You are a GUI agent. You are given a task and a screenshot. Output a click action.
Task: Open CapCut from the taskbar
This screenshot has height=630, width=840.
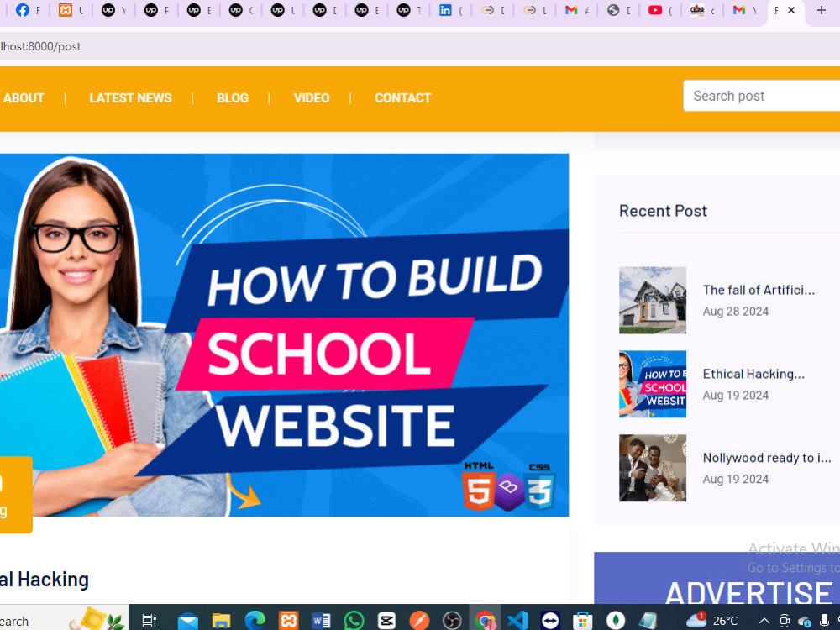coord(386,621)
